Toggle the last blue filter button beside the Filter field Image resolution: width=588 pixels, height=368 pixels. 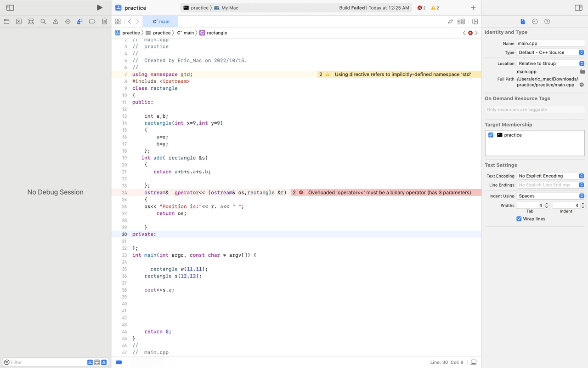[x=104, y=362]
